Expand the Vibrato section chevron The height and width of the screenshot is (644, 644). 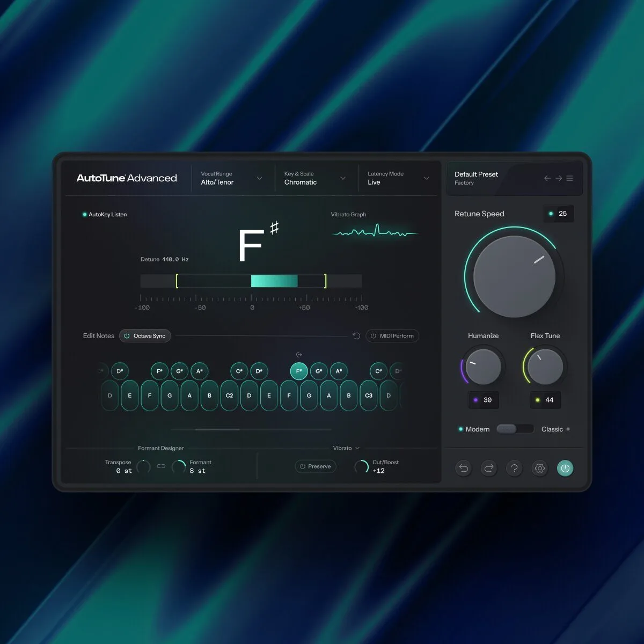pyautogui.click(x=357, y=448)
